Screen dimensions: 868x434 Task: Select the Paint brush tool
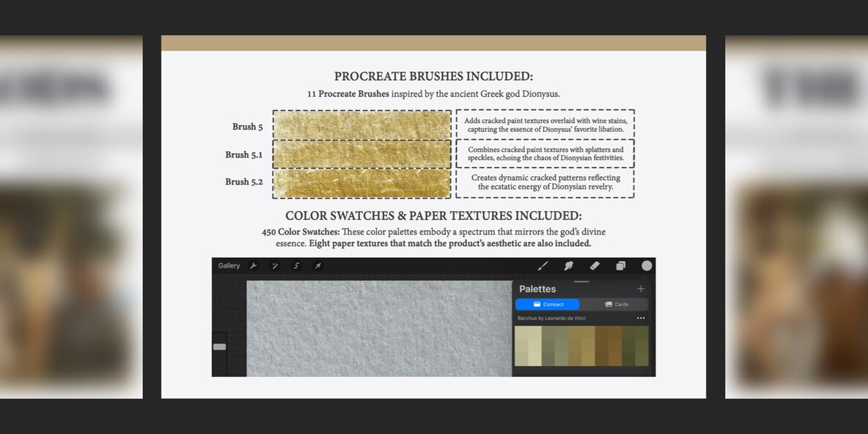pyautogui.click(x=543, y=266)
